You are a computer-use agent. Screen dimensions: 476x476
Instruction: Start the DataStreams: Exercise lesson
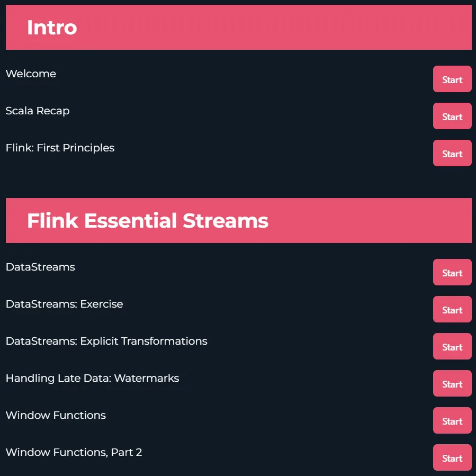pyautogui.click(x=452, y=309)
